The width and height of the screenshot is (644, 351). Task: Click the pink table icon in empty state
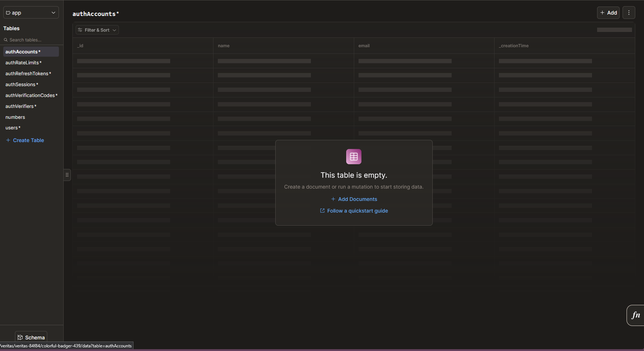click(354, 157)
